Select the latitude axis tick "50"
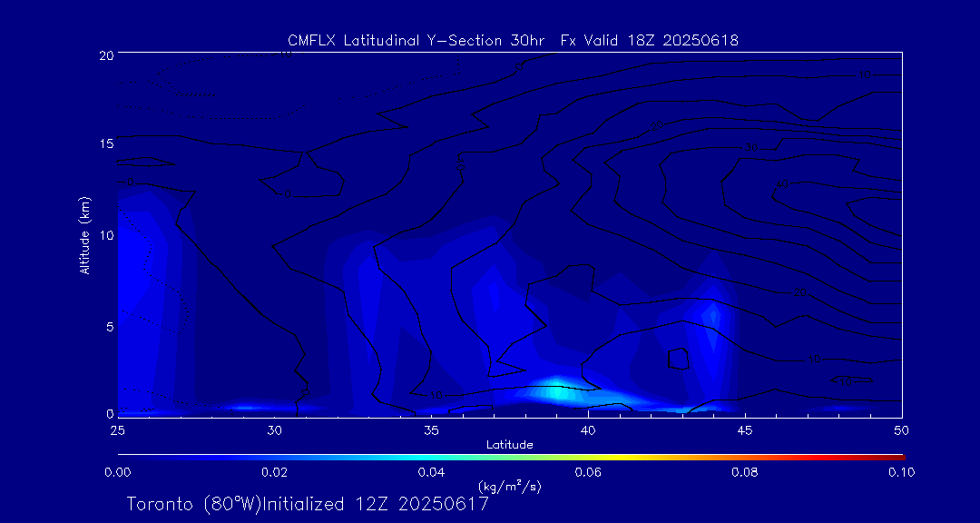Image resolution: width=980 pixels, height=523 pixels. click(x=901, y=430)
